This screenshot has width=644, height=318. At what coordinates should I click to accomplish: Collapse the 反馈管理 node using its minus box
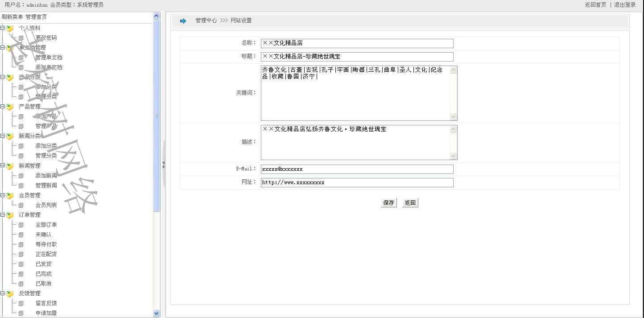click(3, 293)
